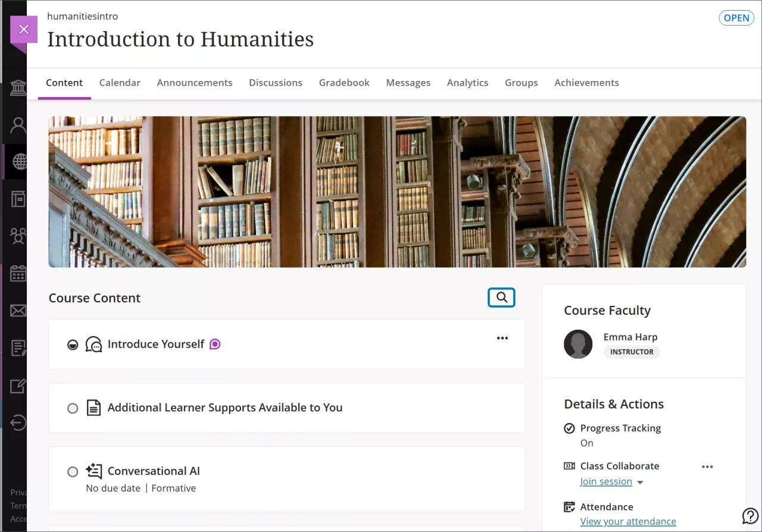
Task: Switch to the Gradebook tab
Action: pos(344,83)
